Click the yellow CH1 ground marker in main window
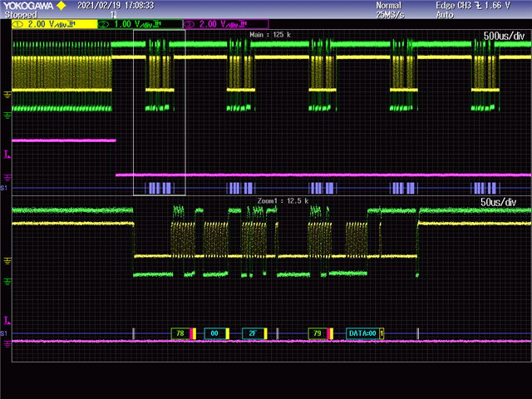532x399 pixels. (7, 95)
